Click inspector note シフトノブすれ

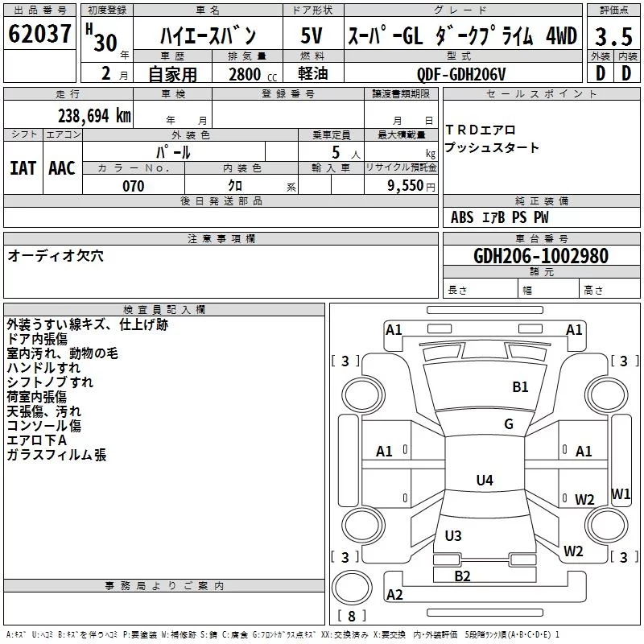pyautogui.click(x=50, y=382)
